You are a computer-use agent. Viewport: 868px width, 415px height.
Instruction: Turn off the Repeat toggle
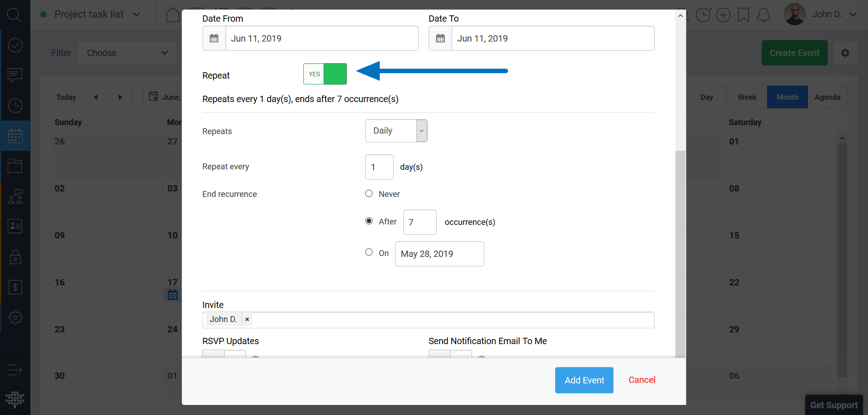(325, 74)
